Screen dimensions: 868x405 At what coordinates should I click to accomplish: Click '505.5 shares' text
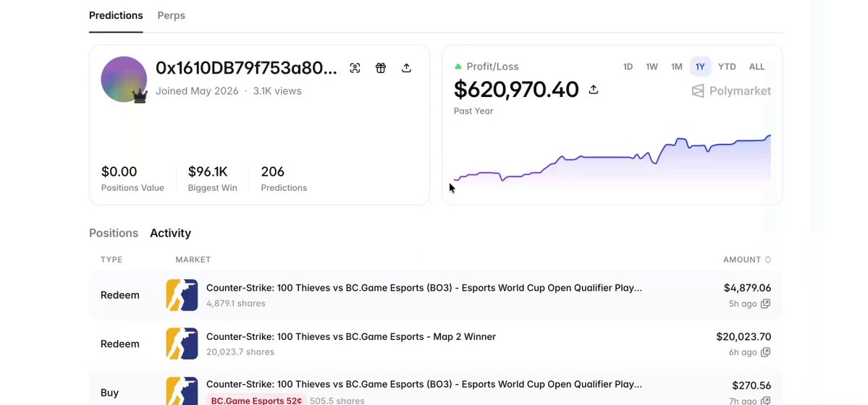[x=337, y=401]
